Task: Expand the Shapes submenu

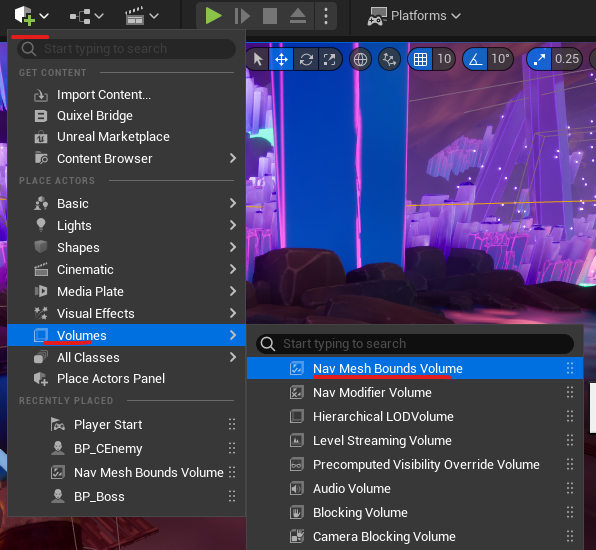Action: (127, 247)
